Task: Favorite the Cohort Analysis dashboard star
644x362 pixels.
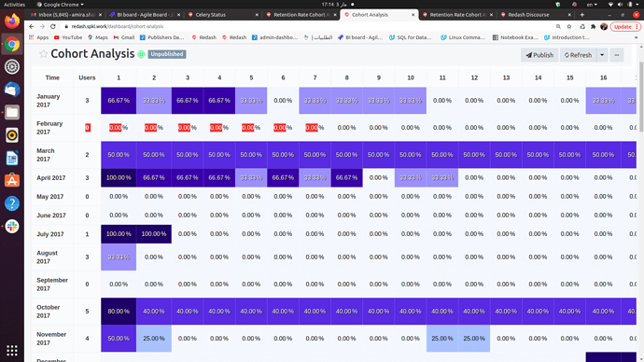Action: pos(43,54)
